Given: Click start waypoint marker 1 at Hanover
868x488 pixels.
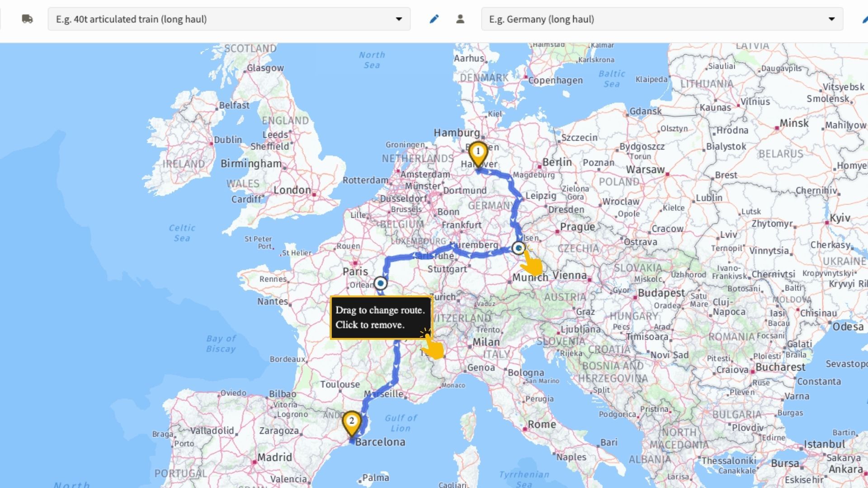Looking at the screenshot, I should pyautogui.click(x=478, y=153).
